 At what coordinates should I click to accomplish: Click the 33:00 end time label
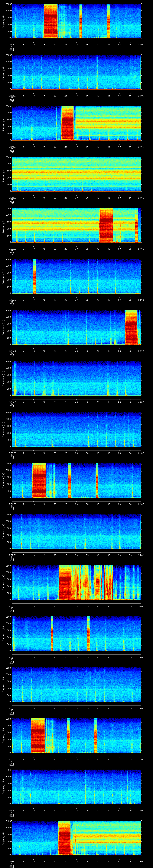(x=141, y=555)
